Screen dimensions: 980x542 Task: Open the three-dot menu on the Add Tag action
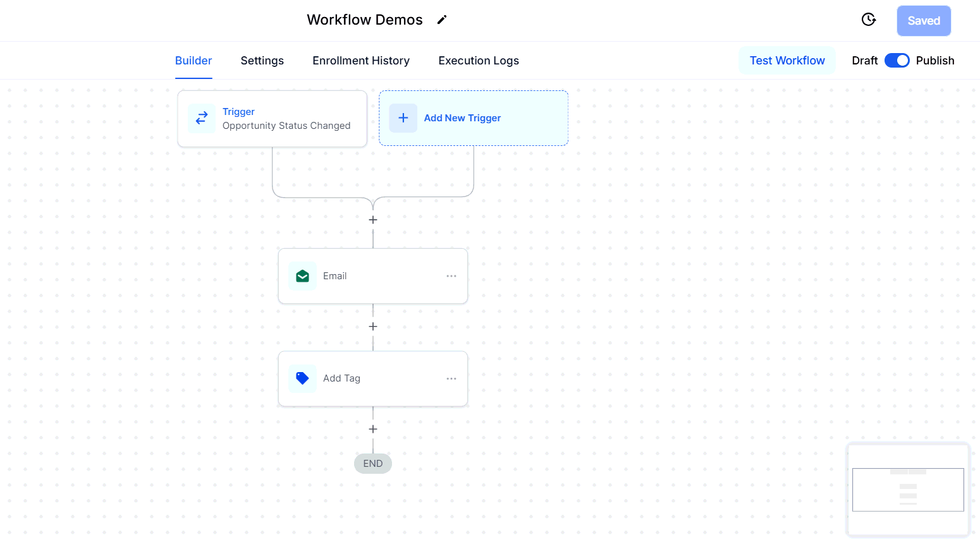click(x=451, y=378)
